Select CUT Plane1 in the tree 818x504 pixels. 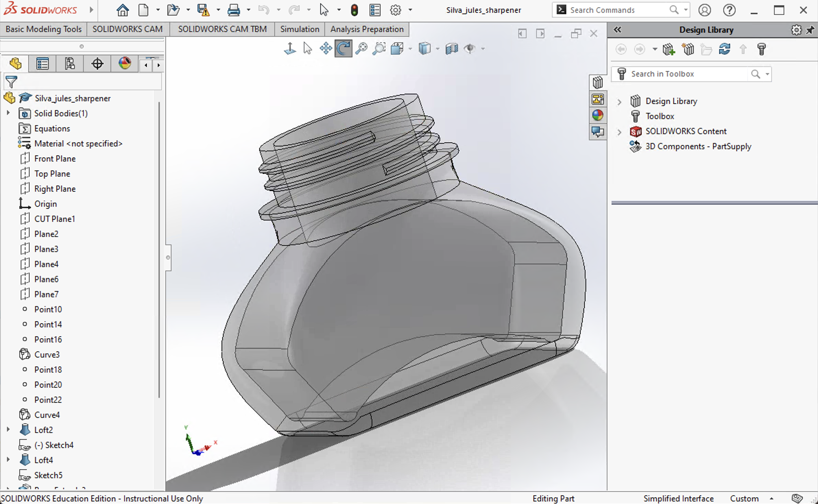(x=55, y=219)
